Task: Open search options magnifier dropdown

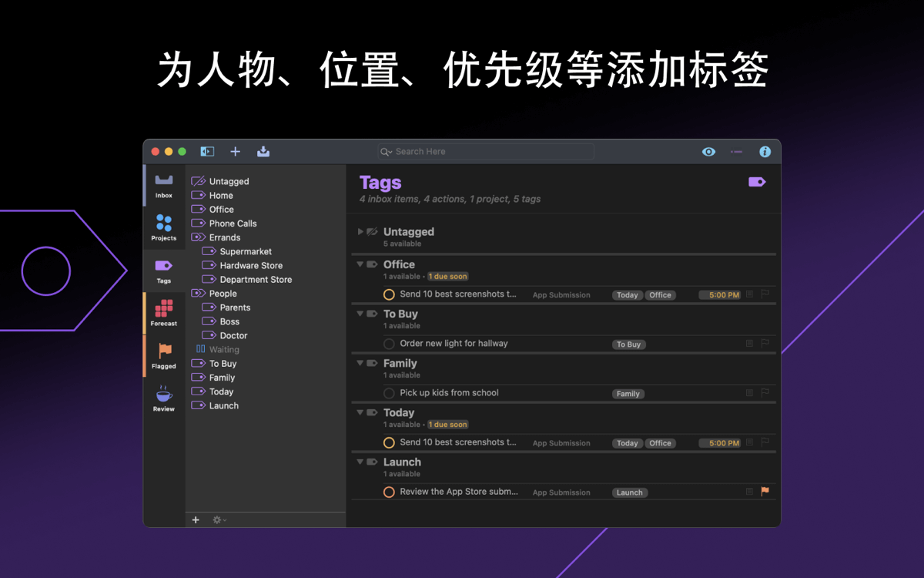Action: click(387, 152)
